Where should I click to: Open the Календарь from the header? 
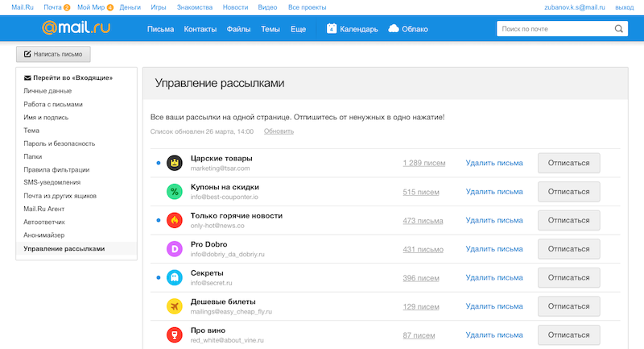point(352,29)
